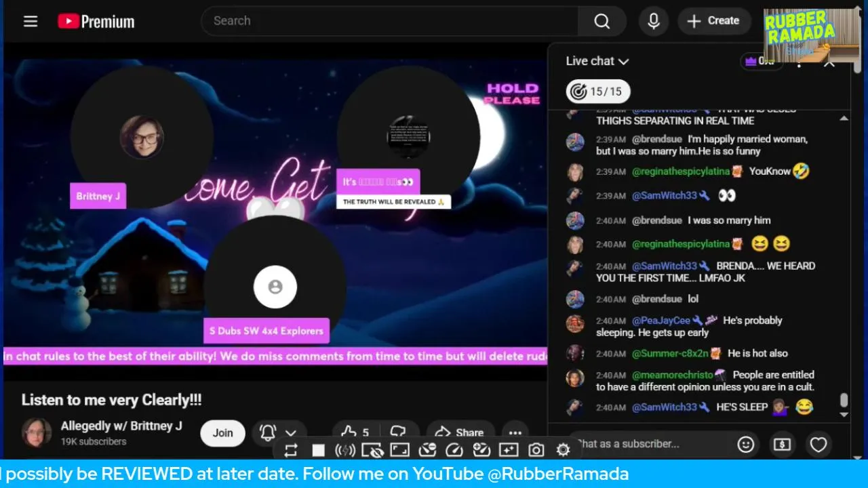Viewport: 868px width, 488px height.
Task: Click the S Dubs SW 4x4 Explorers label
Action: point(267,331)
